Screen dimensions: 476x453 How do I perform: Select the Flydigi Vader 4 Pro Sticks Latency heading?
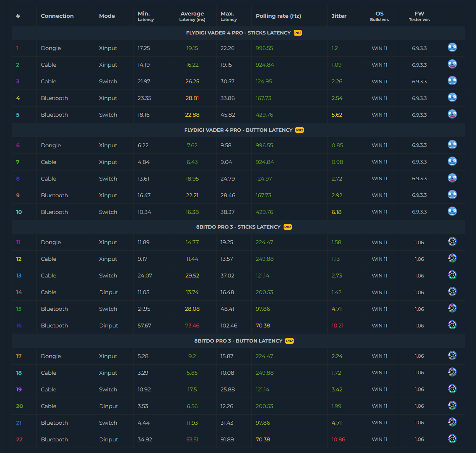click(238, 33)
